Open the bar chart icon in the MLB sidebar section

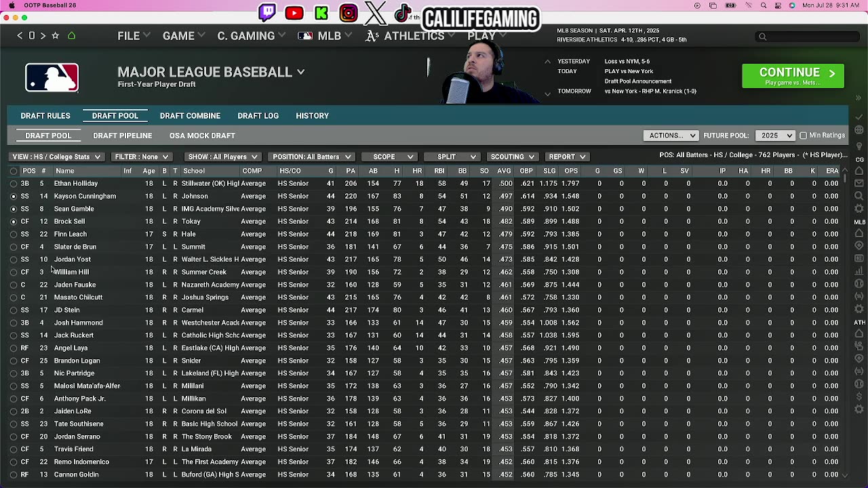(860, 271)
